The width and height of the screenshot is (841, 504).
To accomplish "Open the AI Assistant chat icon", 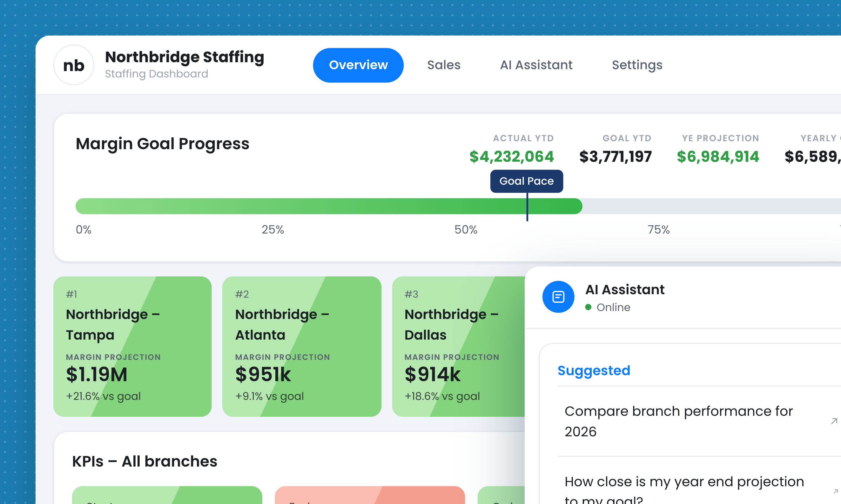I will pos(558,297).
